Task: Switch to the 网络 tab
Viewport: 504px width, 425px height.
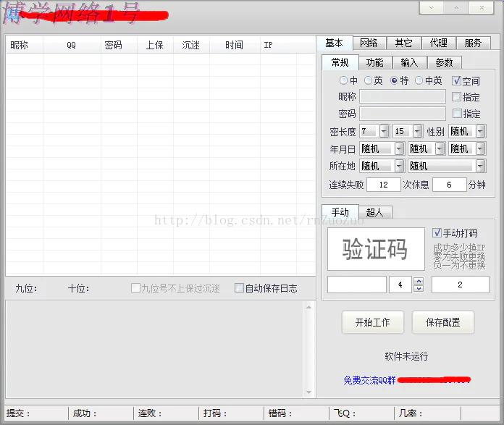Action: [369, 43]
